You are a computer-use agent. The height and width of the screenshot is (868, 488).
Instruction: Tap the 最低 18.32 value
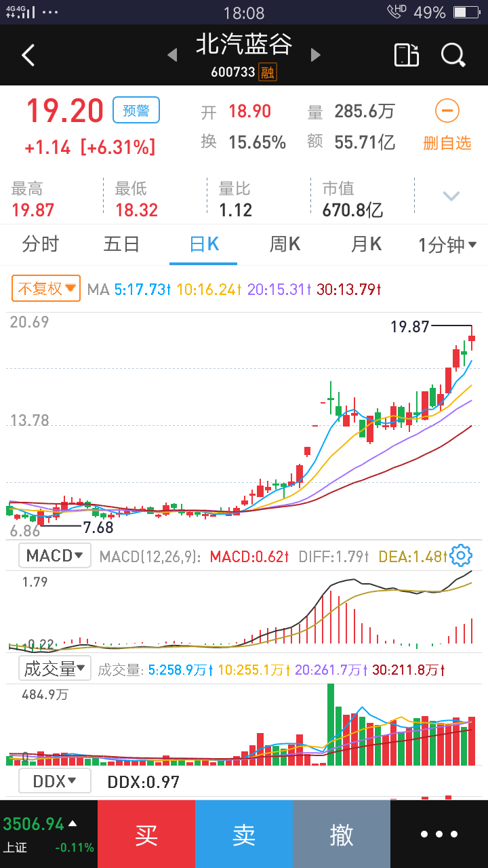click(136, 210)
